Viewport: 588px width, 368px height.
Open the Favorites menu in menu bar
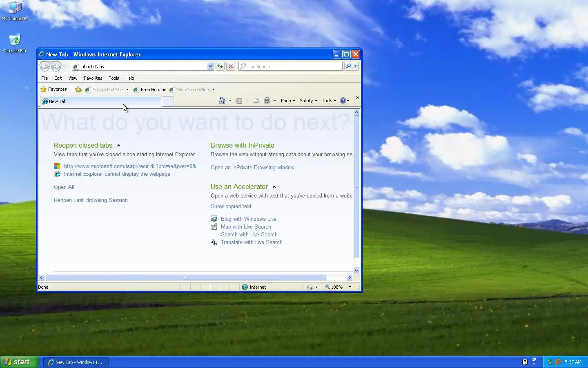pos(93,78)
